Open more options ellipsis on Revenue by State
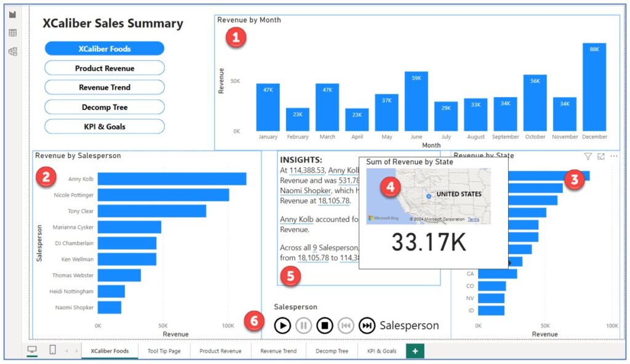The image size is (630, 364). (x=614, y=156)
